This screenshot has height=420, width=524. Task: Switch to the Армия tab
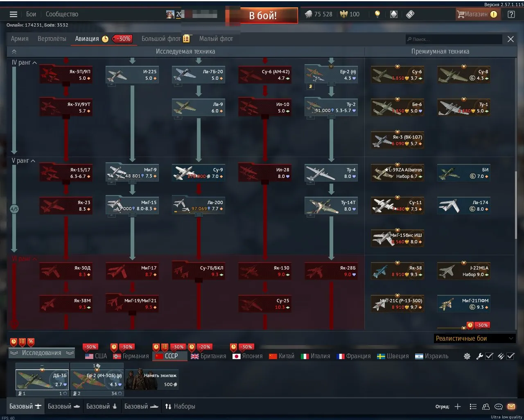point(20,39)
